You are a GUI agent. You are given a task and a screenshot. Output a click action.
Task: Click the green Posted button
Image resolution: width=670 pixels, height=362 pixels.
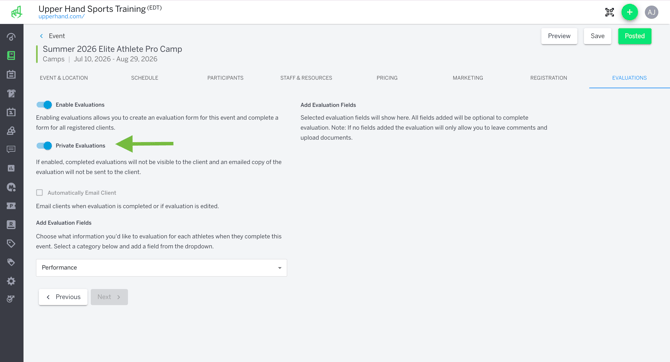click(635, 36)
